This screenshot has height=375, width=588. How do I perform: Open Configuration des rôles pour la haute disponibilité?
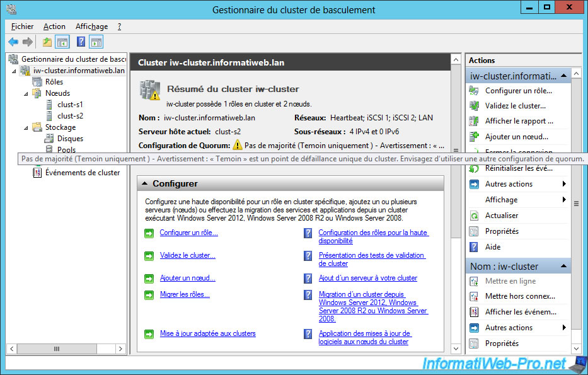[x=374, y=236]
